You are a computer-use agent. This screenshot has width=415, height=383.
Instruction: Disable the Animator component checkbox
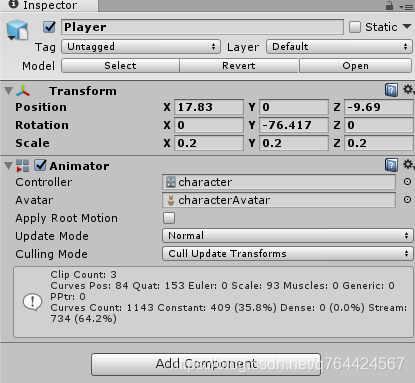click(40, 165)
